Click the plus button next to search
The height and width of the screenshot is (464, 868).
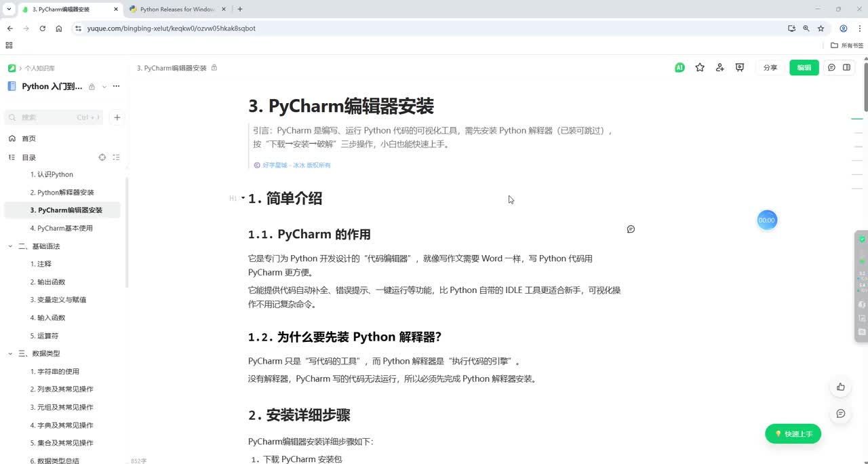(117, 117)
